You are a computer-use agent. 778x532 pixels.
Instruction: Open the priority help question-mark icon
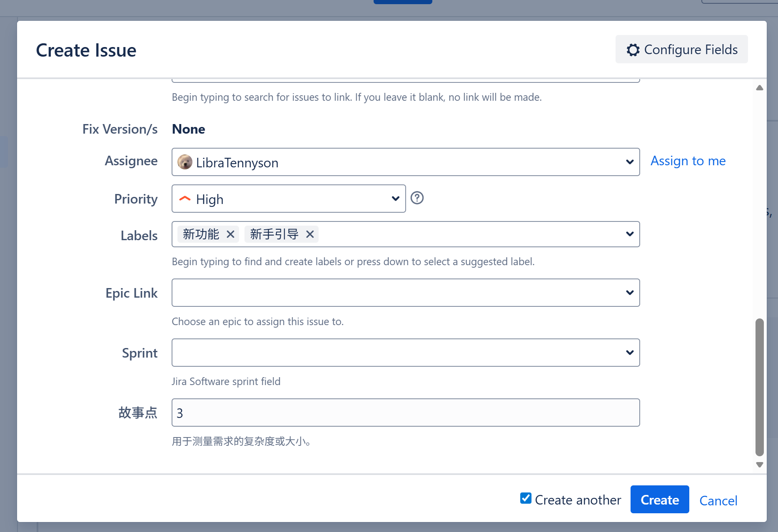[x=417, y=198]
